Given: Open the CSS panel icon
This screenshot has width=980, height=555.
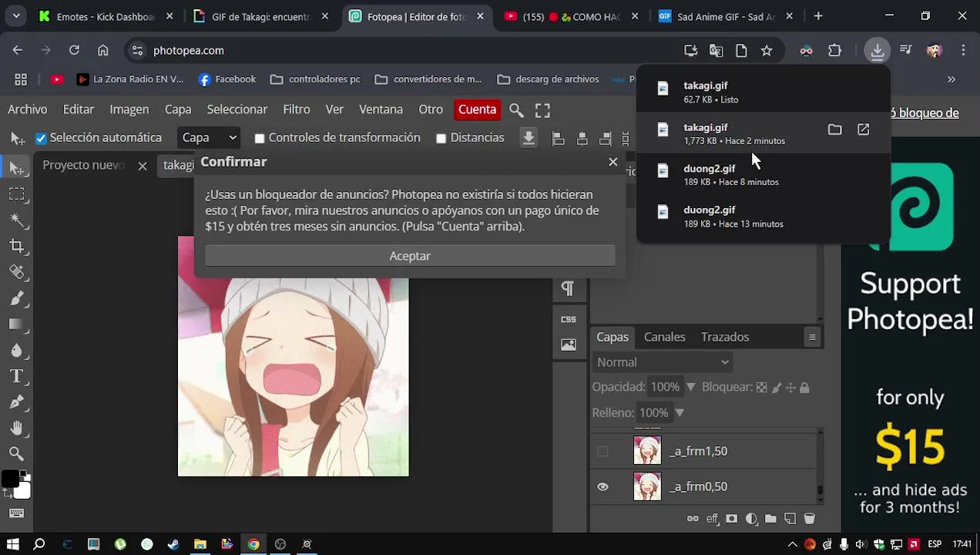Looking at the screenshot, I should pos(568,319).
